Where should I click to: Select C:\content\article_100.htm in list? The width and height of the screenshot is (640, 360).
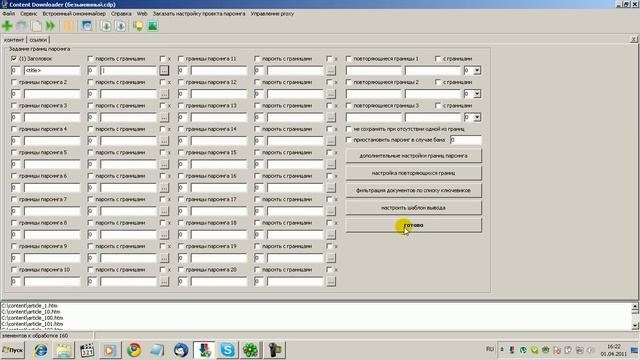[32, 318]
